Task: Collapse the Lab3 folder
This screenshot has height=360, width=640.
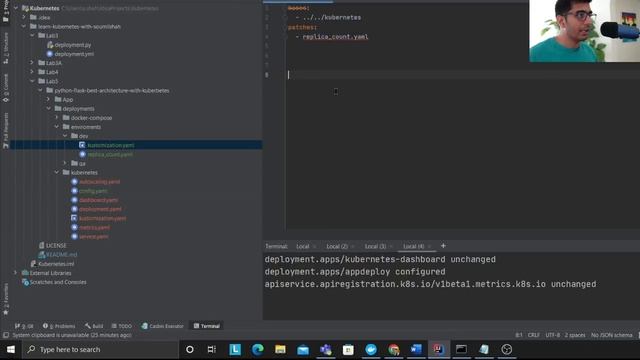Action: 32,36
